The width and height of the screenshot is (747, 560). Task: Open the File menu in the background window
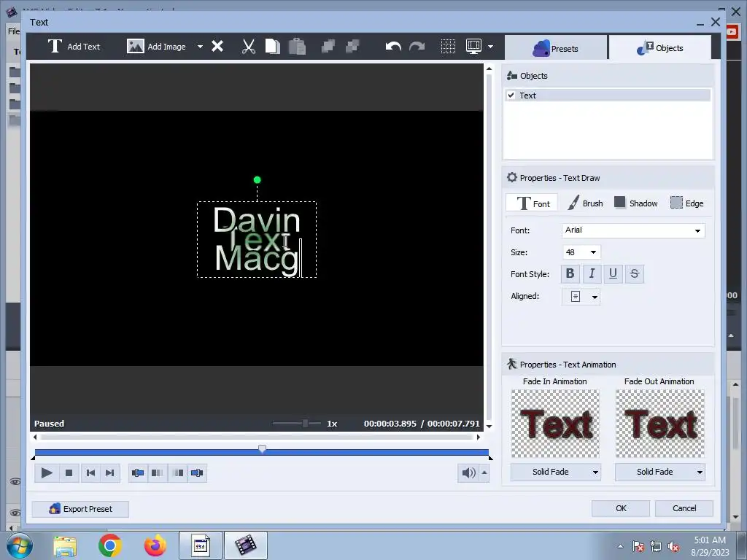click(x=14, y=31)
